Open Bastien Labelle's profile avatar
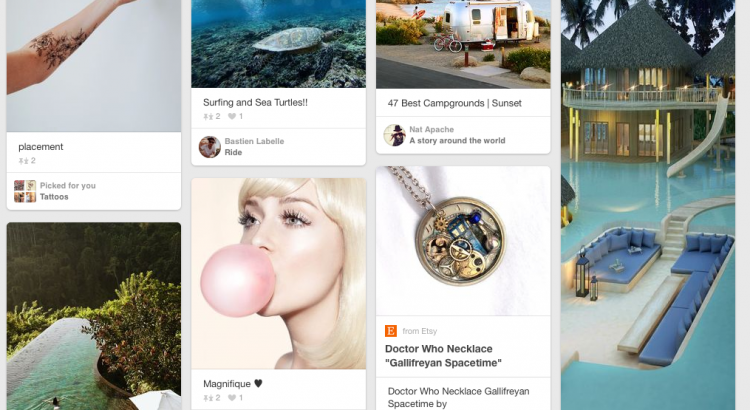Screen dimensions: 750x410 (x=210, y=147)
